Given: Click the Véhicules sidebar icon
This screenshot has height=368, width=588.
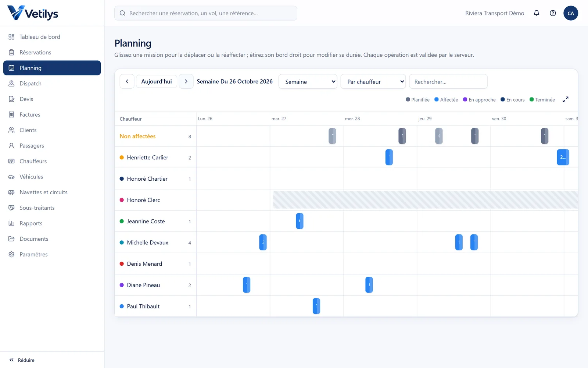Looking at the screenshot, I should click(11, 177).
